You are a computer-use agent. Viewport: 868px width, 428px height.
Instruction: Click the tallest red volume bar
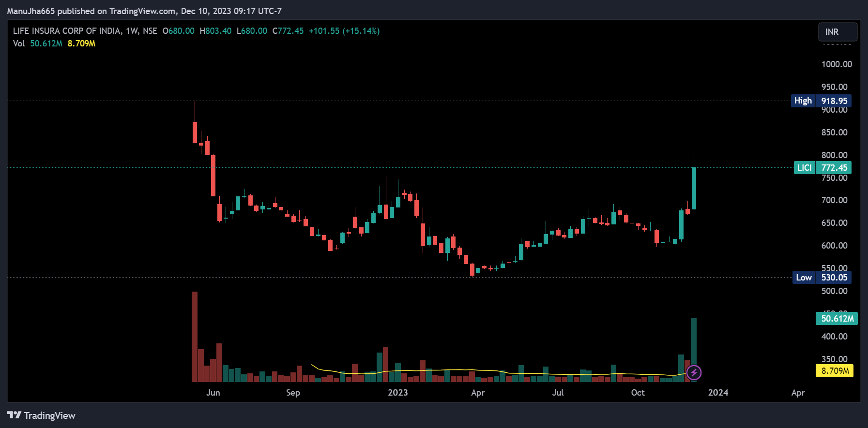(195, 337)
